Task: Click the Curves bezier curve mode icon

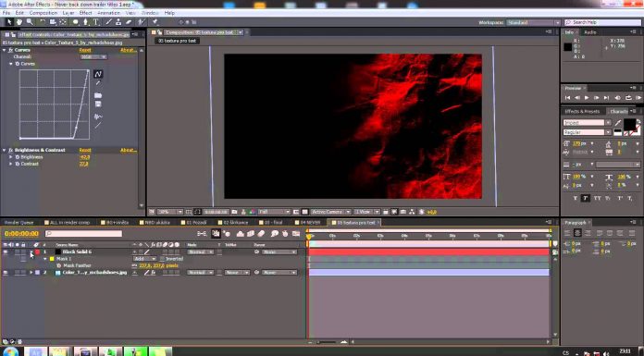Action: [98, 74]
